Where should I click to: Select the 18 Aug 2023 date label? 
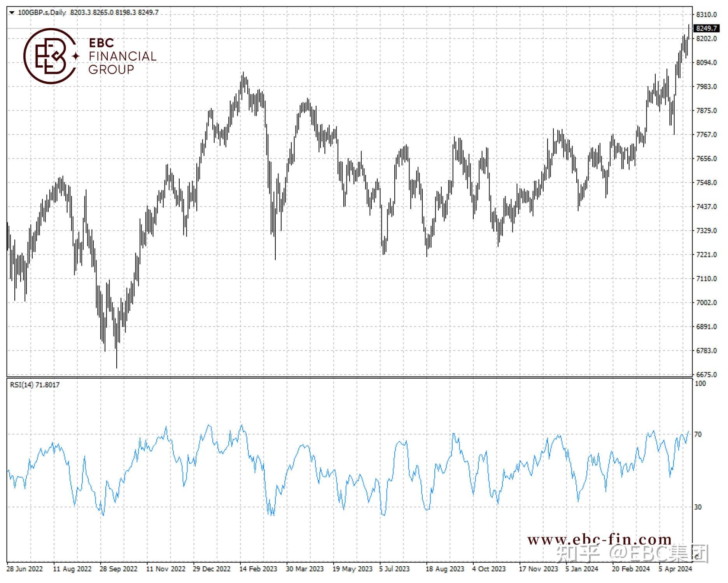(x=445, y=569)
